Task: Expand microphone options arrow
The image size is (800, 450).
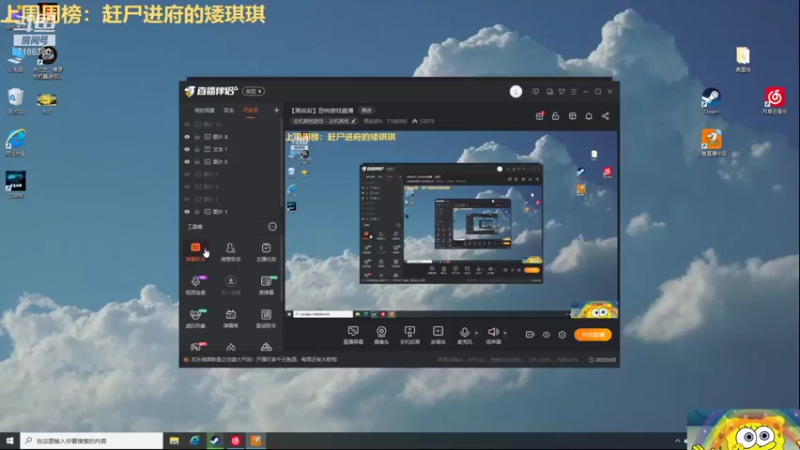Action: coord(477,333)
